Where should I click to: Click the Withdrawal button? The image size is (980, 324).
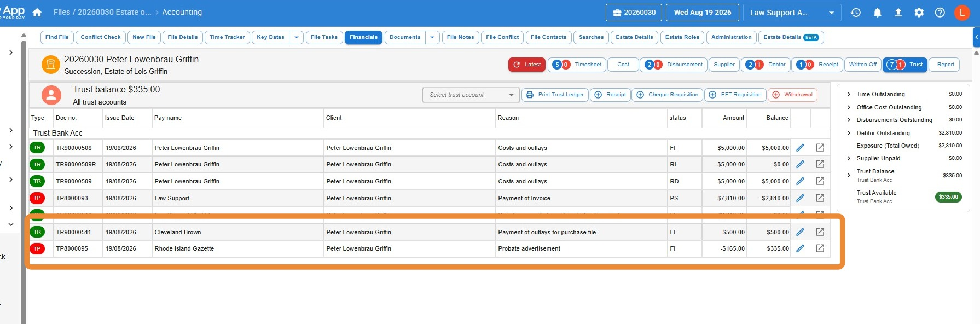792,95
